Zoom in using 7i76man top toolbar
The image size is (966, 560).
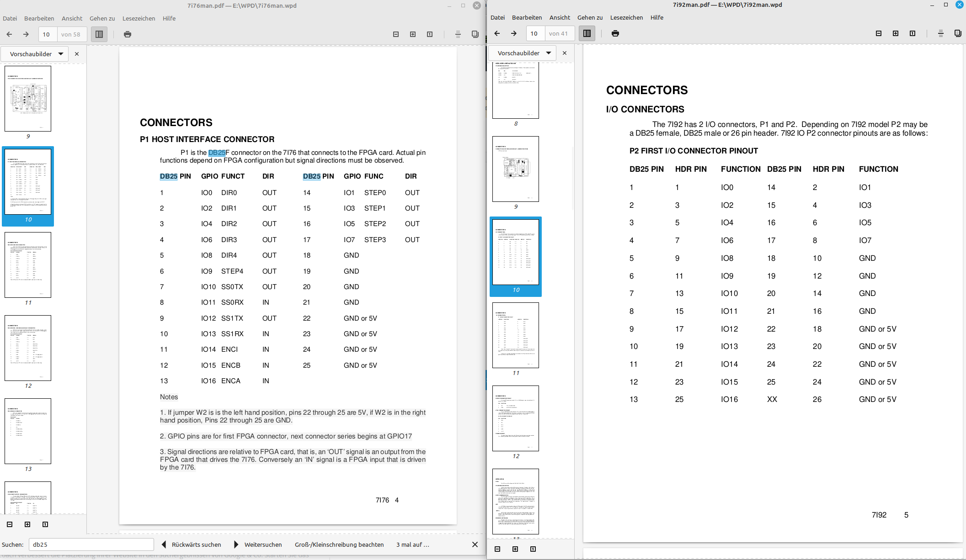(x=413, y=34)
